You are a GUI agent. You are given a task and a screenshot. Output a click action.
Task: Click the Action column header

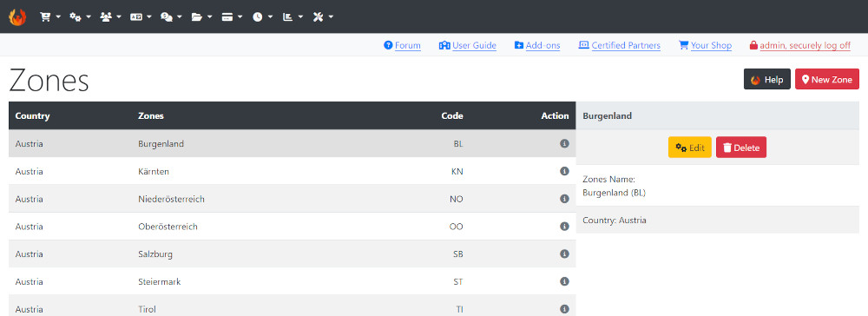[556, 115]
